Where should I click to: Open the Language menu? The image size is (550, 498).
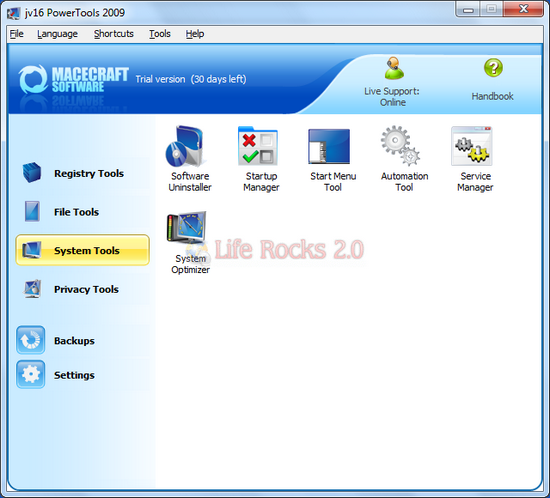tap(58, 34)
